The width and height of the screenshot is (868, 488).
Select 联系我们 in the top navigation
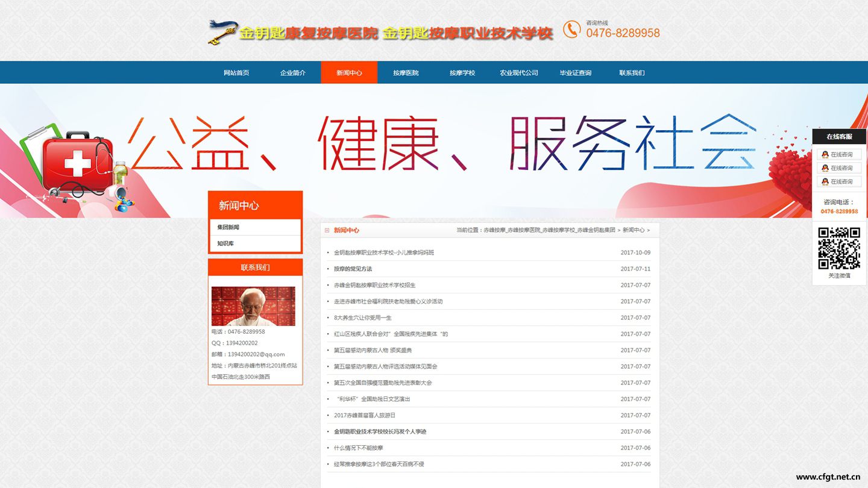click(x=632, y=73)
